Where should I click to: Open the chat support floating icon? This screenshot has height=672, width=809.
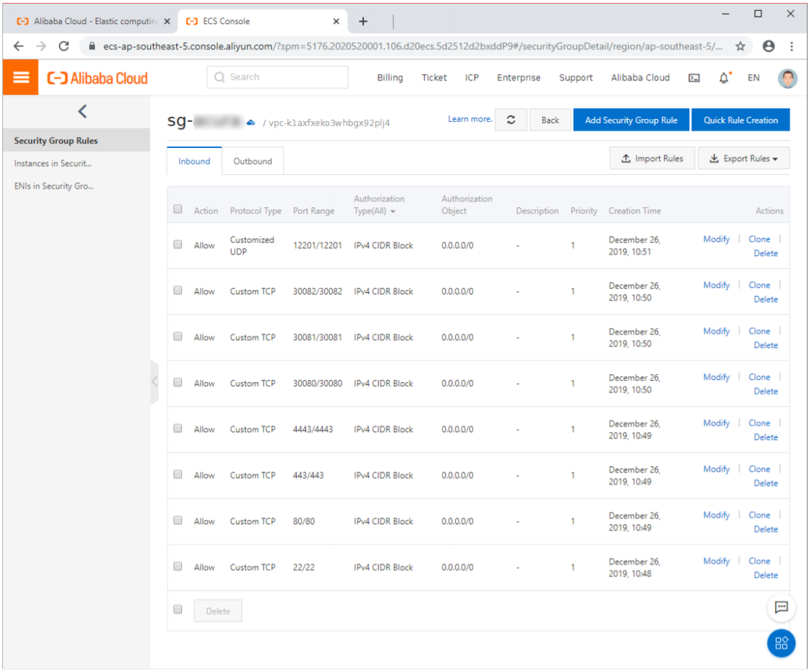[x=781, y=607]
